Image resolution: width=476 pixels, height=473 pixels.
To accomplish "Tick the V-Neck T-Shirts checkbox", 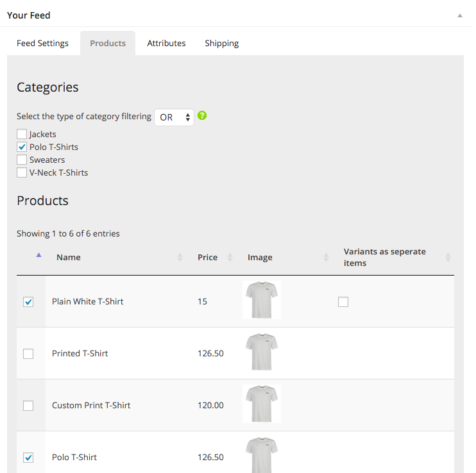I will 22,172.
